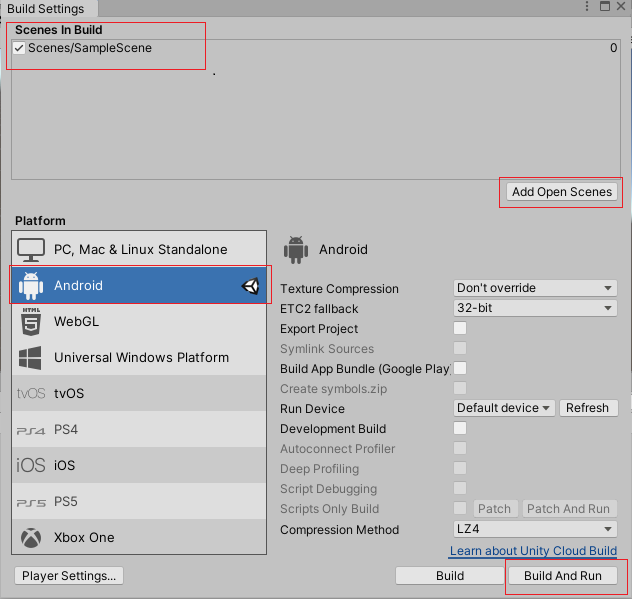Screen dimensions: 632x599
Task: Open the Run Device dropdown
Action: tap(504, 408)
